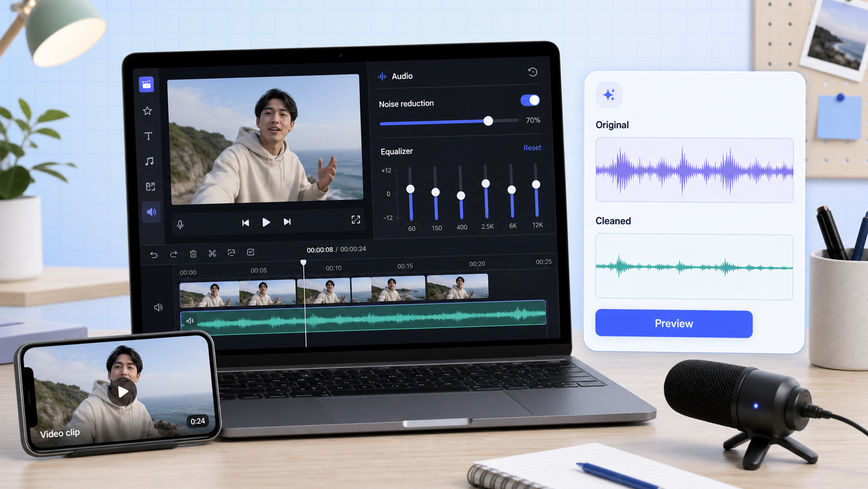Click the 00:20 mark on timeline ruler
This screenshot has height=489, width=868.
point(477,265)
